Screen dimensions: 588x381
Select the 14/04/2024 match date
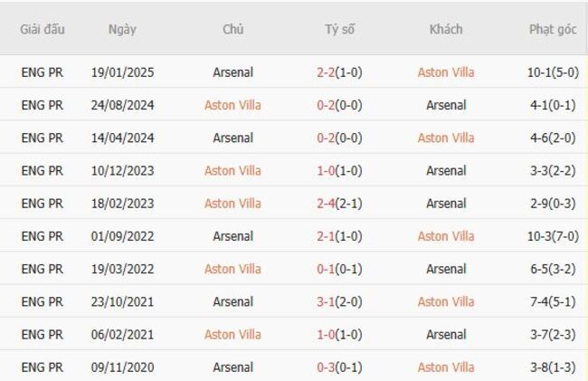[x=122, y=138]
